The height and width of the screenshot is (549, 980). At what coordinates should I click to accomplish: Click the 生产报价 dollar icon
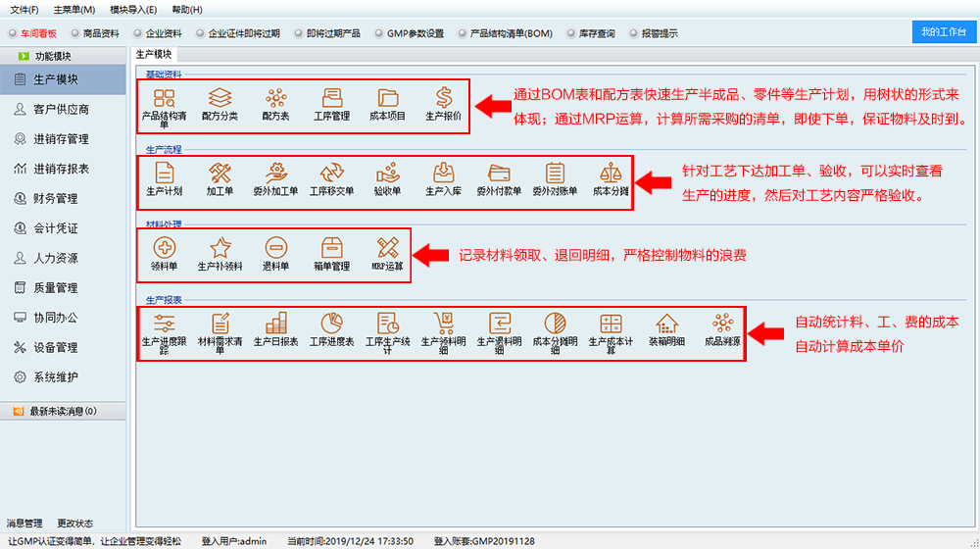point(444,97)
